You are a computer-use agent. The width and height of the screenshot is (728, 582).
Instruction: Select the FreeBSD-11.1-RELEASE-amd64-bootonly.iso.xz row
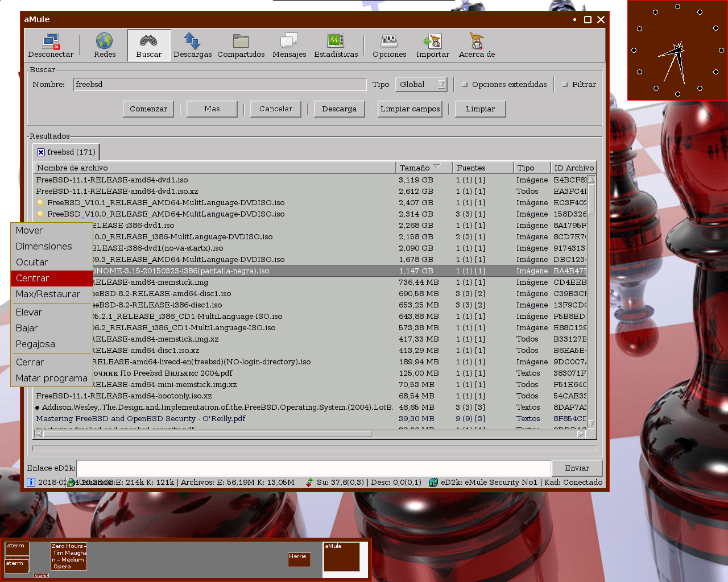[x=311, y=396]
